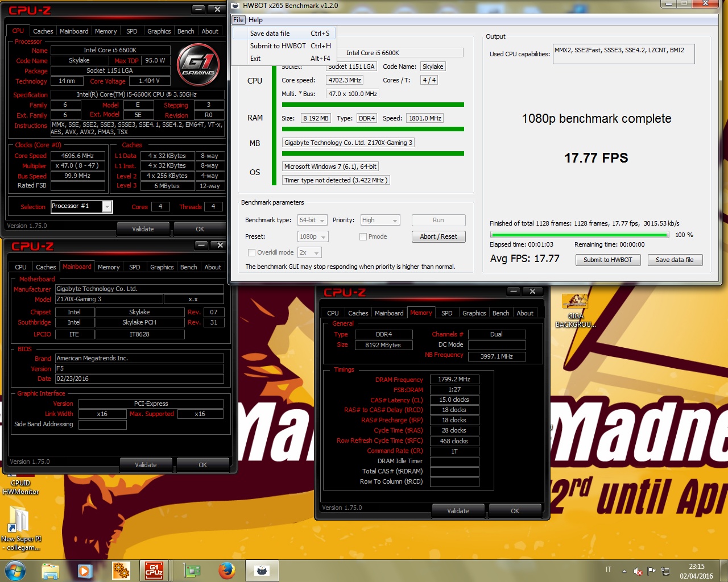Open SPD tab in top-left CPU-Z window
The width and height of the screenshot is (728, 582).
pos(131,31)
